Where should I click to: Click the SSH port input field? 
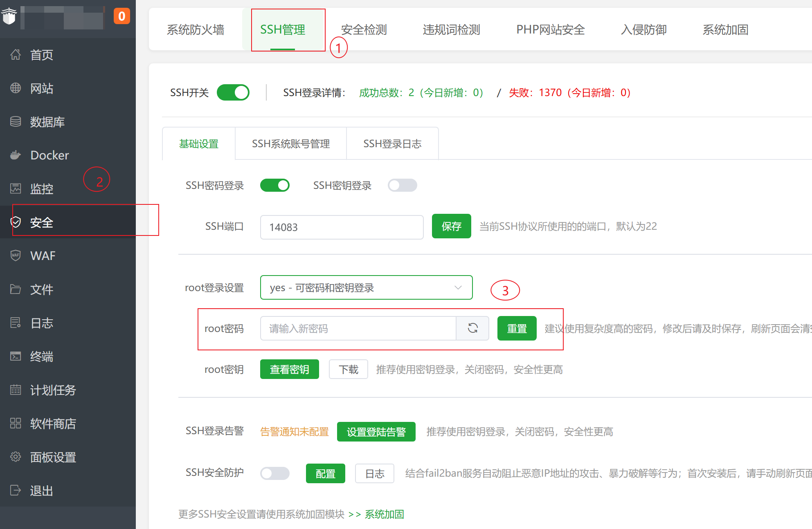(342, 227)
